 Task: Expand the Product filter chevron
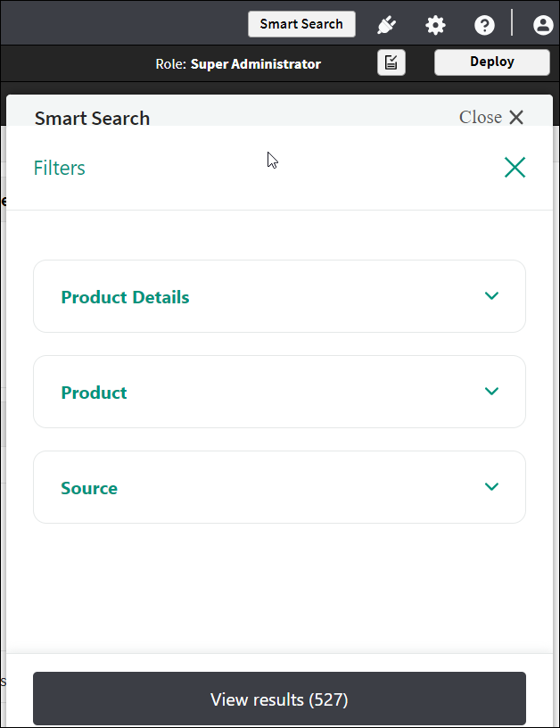(491, 392)
